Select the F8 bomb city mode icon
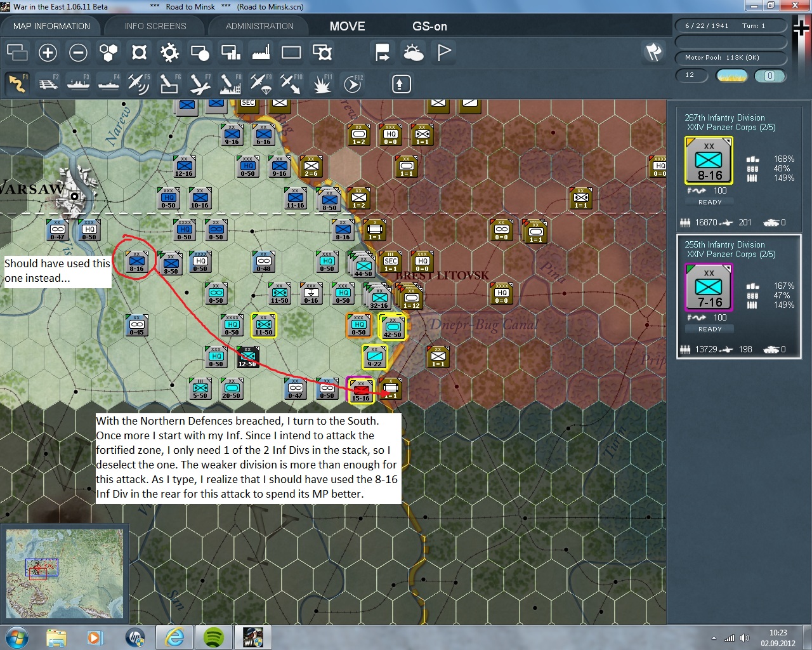This screenshot has height=650, width=812. pos(230,84)
